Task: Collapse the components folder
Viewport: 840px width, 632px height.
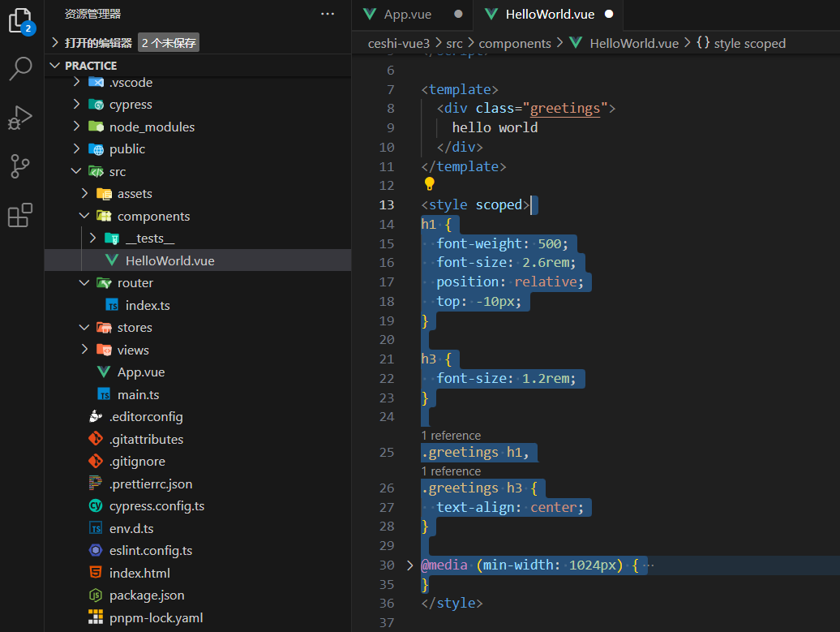Action: click(84, 216)
